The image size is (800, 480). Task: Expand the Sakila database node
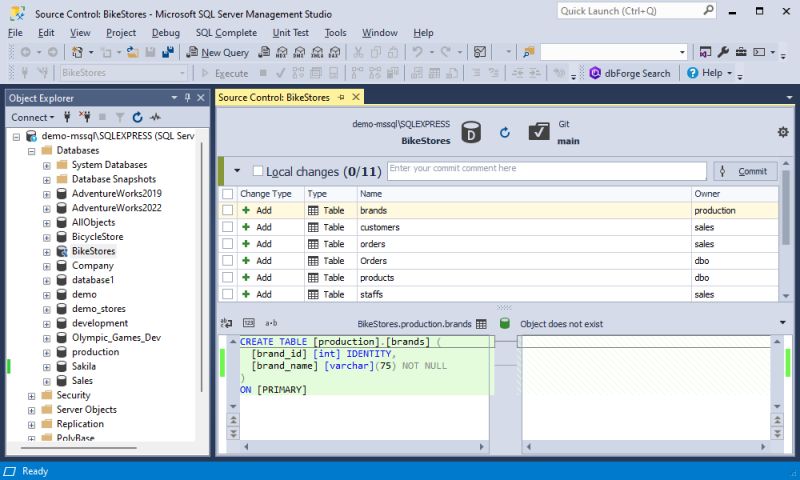click(x=46, y=367)
